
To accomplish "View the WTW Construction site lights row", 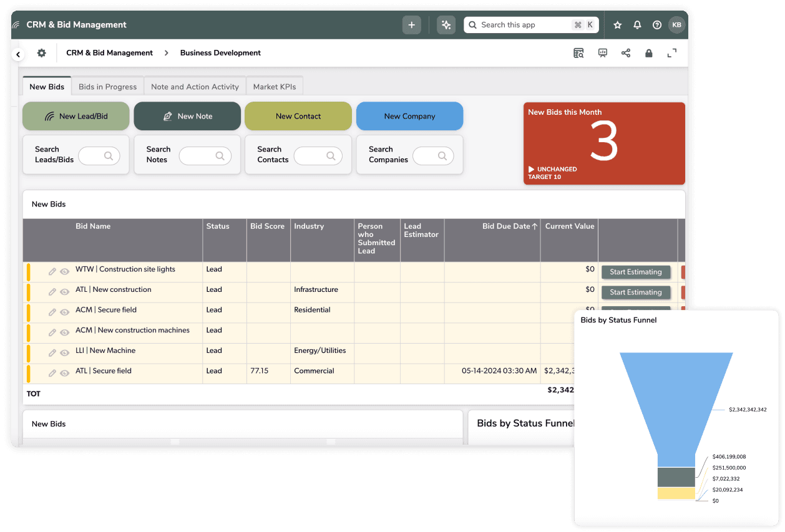I will pos(64,272).
